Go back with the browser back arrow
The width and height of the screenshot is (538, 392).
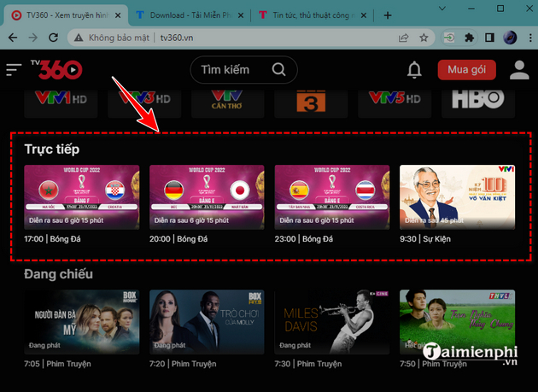[13, 38]
